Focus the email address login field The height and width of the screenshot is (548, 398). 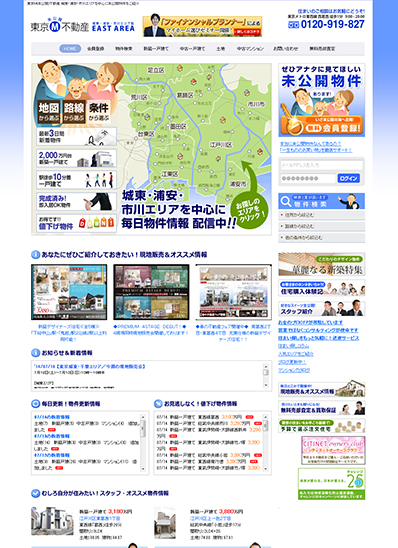[x=321, y=165]
